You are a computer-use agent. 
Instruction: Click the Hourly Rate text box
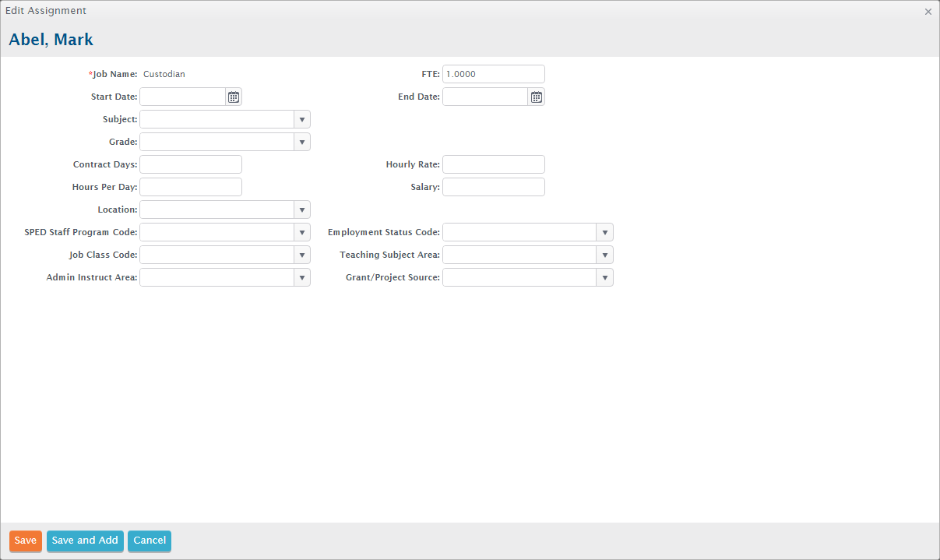493,164
